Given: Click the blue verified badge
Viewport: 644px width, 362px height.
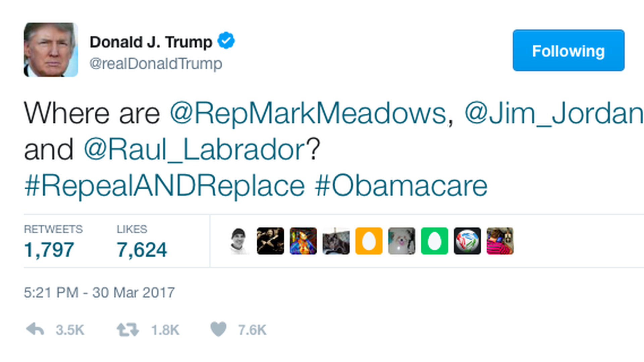Looking at the screenshot, I should pos(226,41).
